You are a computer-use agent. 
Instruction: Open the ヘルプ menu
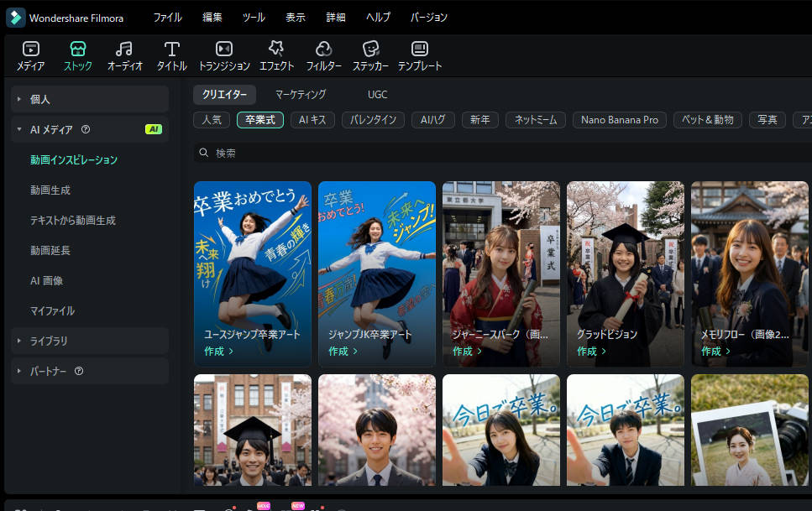tap(378, 16)
